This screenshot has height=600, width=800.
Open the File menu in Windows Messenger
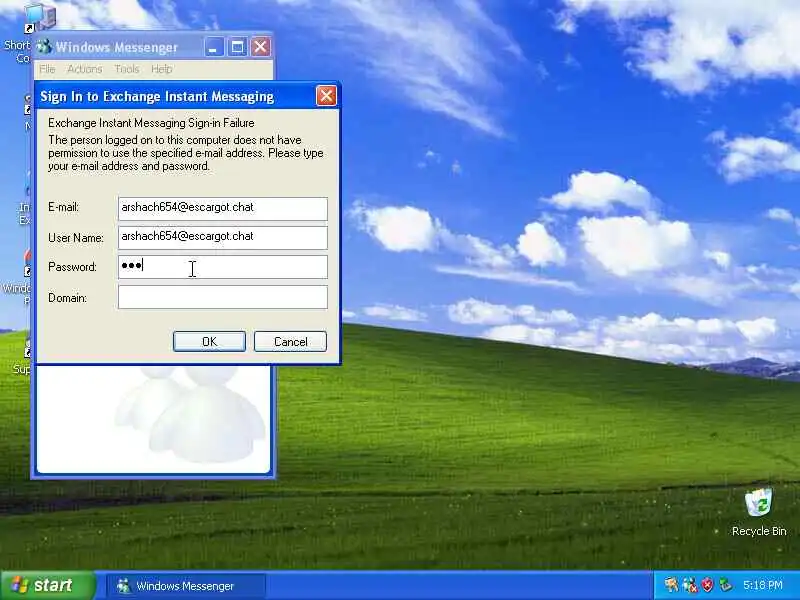click(47, 69)
